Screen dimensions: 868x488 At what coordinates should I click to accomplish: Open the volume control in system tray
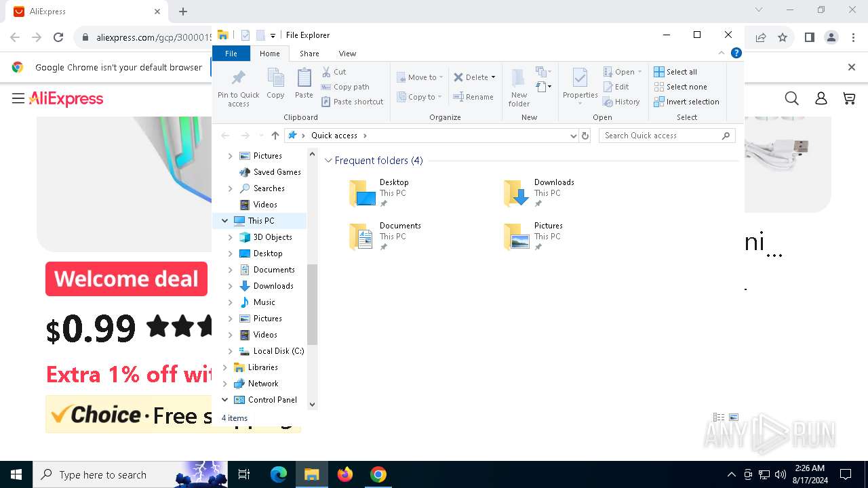(781, 474)
